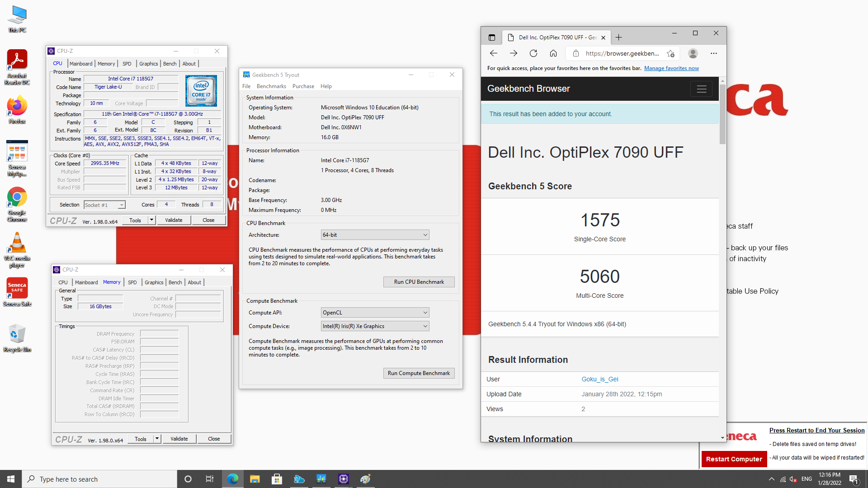Image resolution: width=868 pixels, height=488 pixels.
Task: Switch to Mainboard tab in top CPU-Z
Action: click(x=81, y=64)
